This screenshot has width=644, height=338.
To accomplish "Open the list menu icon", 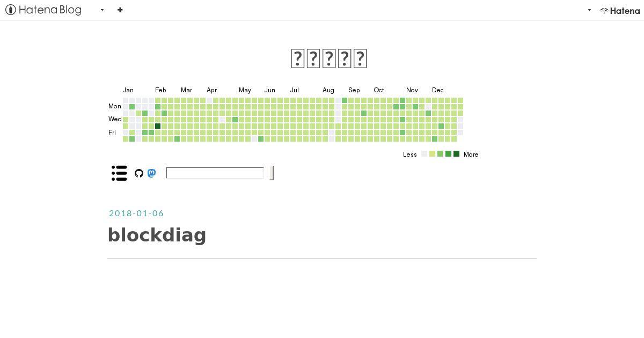I will pyautogui.click(x=119, y=173).
